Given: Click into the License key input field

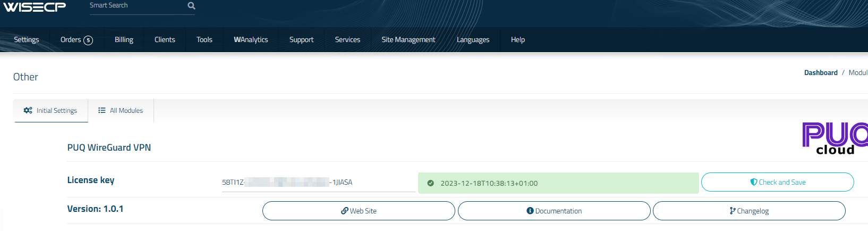Looking at the screenshot, I should (318, 182).
